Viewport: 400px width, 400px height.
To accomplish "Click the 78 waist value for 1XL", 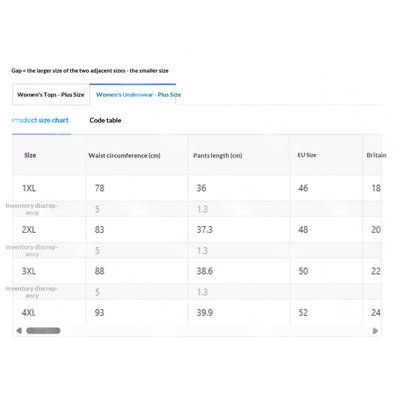I will click(100, 188).
